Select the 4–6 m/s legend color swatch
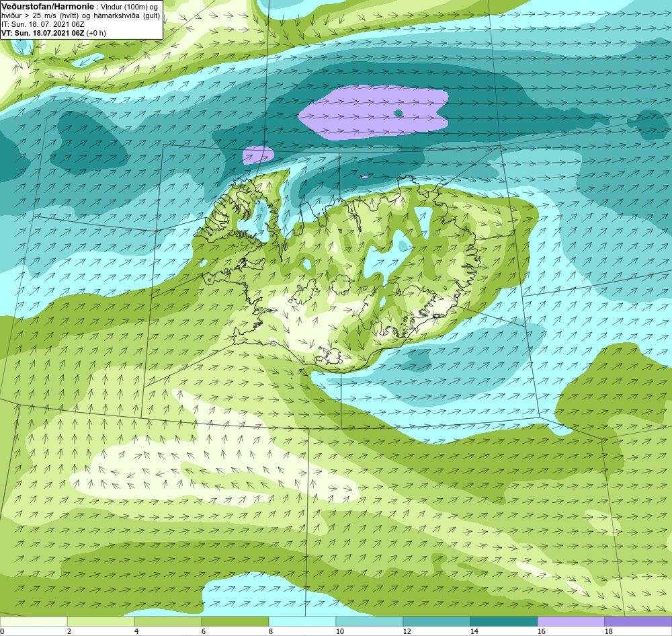672x636 pixels. (x=168, y=622)
